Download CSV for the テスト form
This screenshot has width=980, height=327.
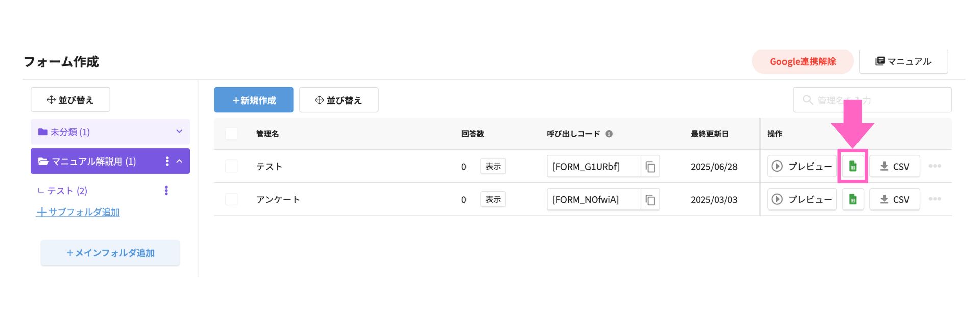tap(895, 167)
